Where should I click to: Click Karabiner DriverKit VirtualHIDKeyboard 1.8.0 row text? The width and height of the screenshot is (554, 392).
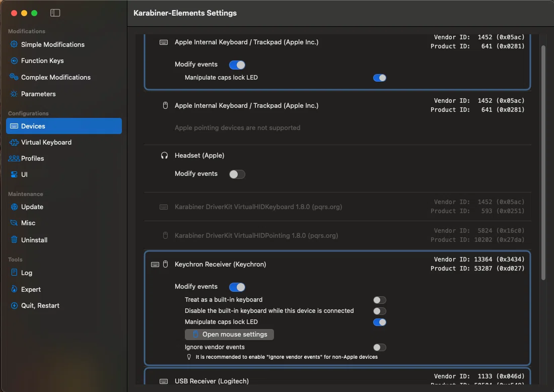tap(258, 207)
